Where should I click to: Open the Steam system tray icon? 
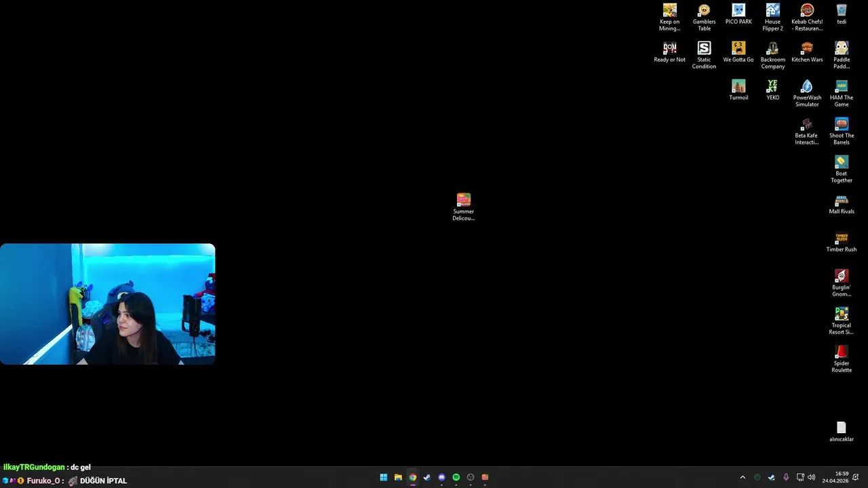tap(772, 477)
